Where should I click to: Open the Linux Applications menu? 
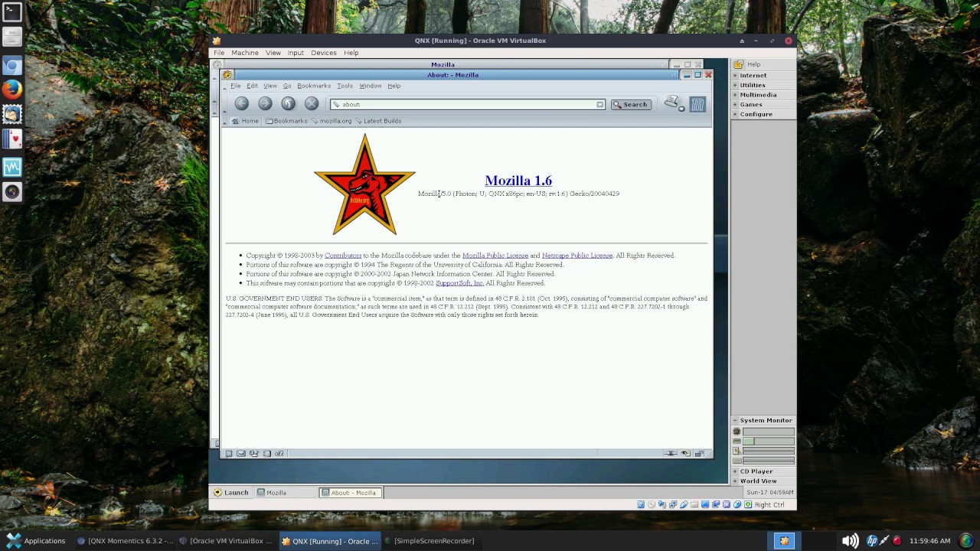[35, 541]
